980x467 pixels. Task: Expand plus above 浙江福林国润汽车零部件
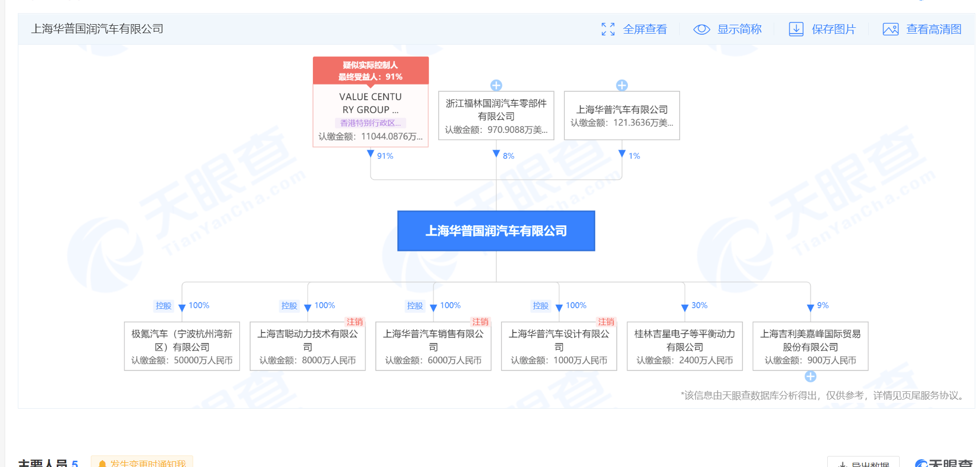496,85
